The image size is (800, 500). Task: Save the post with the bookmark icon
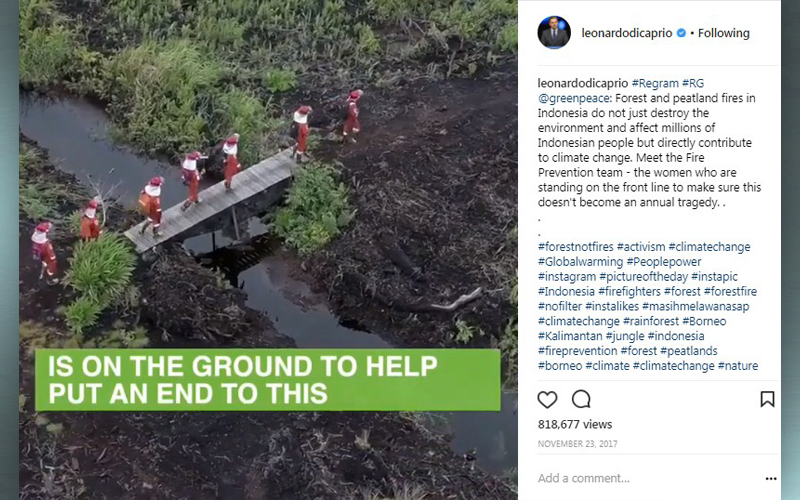pos(767,399)
